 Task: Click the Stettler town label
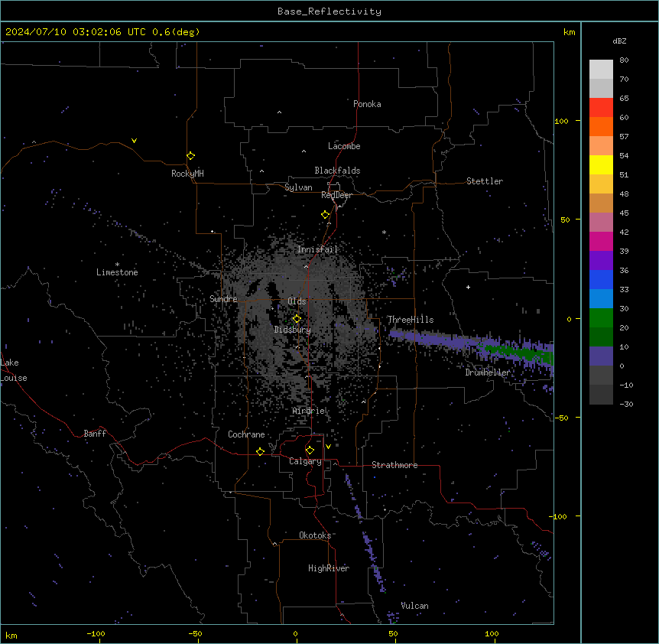(485, 181)
